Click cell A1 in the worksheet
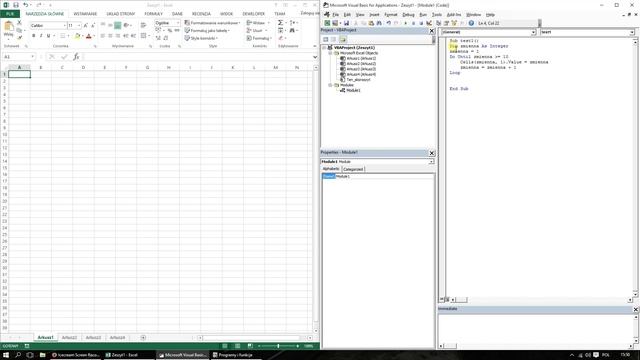Viewport: 640px width, 360px height. [19, 74]
